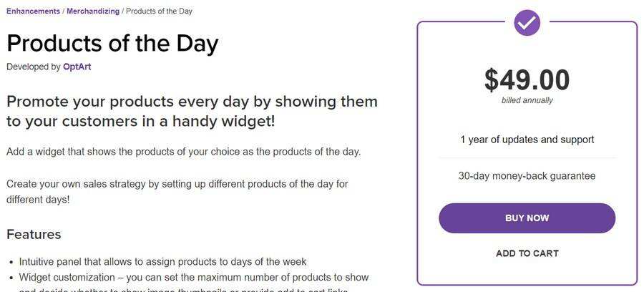Click the 'Intuitive panel' feature bullet

[x=162, y=261]
